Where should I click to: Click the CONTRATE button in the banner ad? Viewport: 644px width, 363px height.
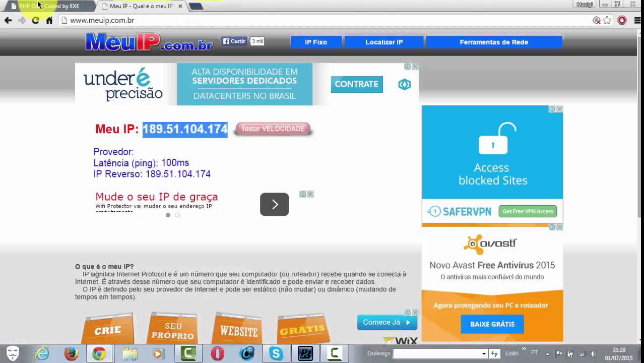(357, 84)
